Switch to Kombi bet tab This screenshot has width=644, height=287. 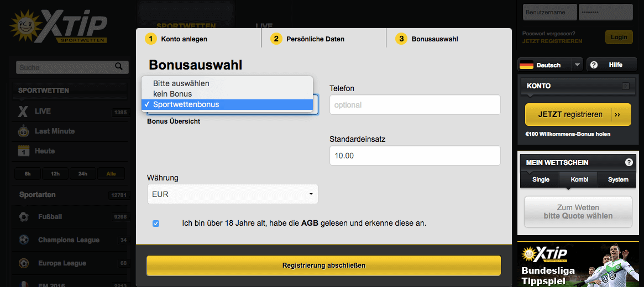578,179
